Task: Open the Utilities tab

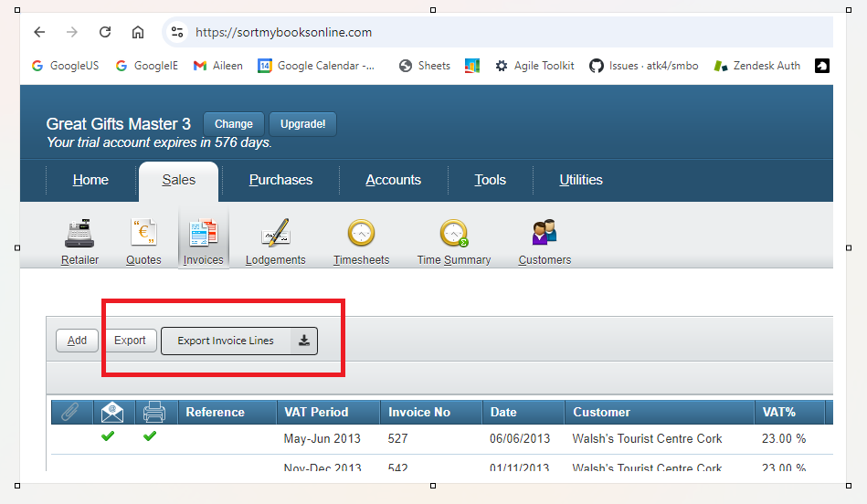Action: point(580,180)
